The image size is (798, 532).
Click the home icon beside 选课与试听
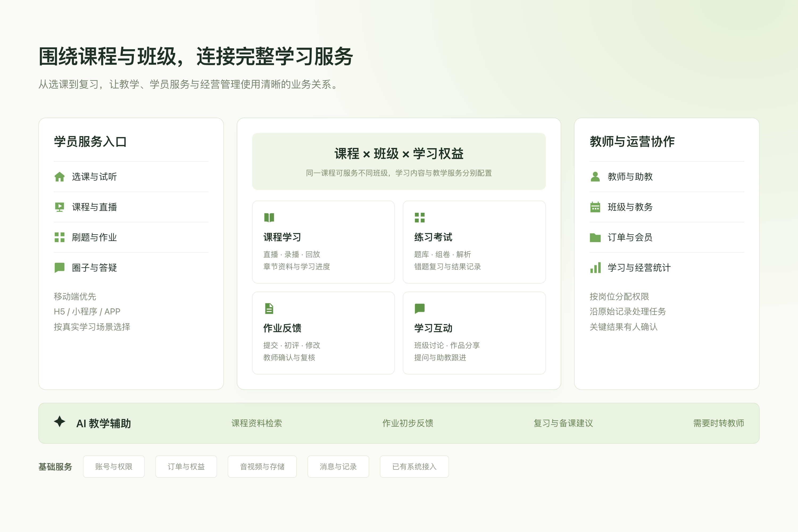59,177
